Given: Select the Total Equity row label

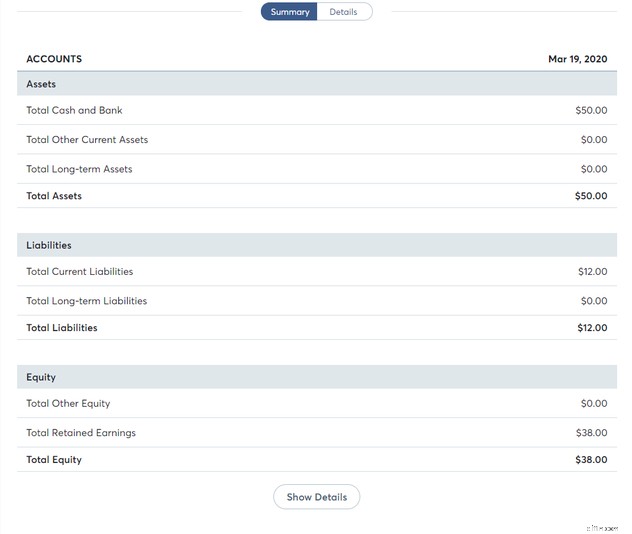Looking at the screenshot, I should click(x=54, y=460).
